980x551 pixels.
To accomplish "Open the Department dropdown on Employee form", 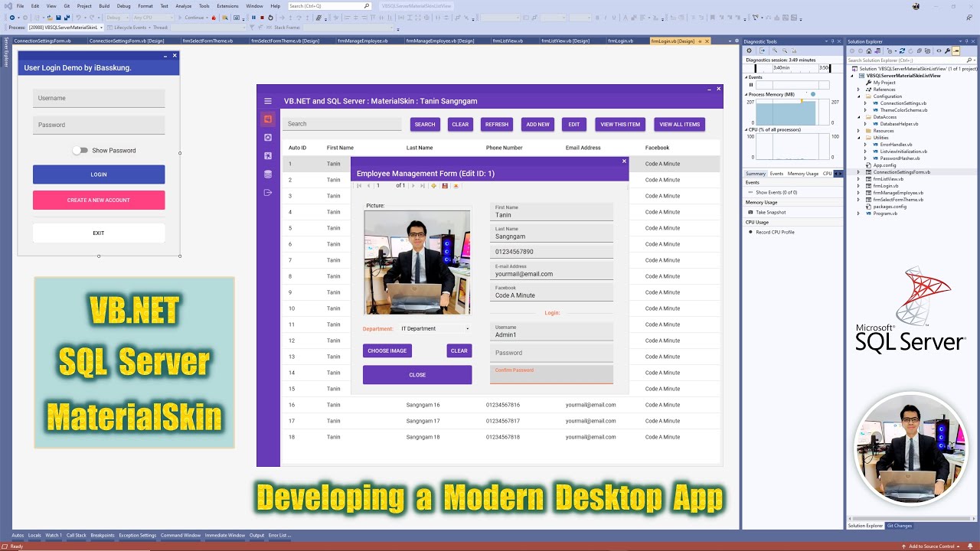I will click(x=465, y=327).
